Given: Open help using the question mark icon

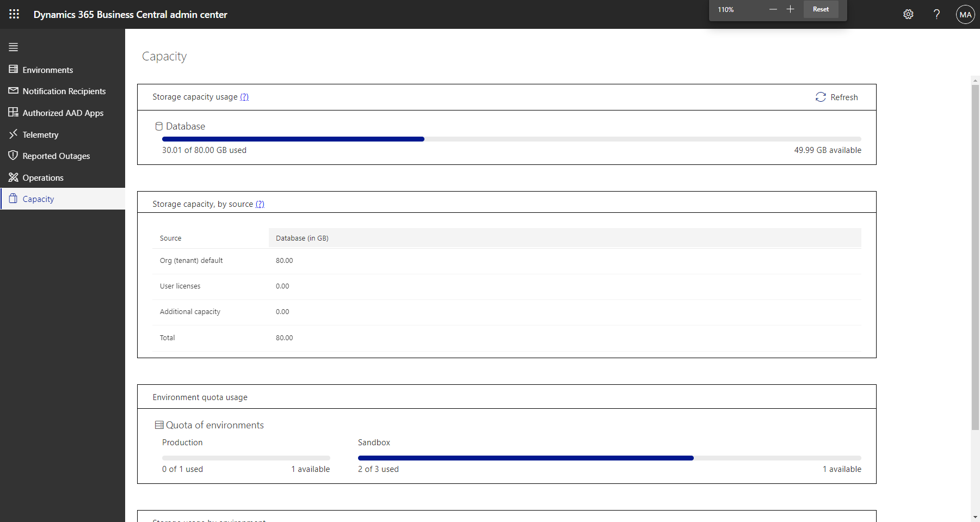Looking at the screenshot, I should pos(936,14).
